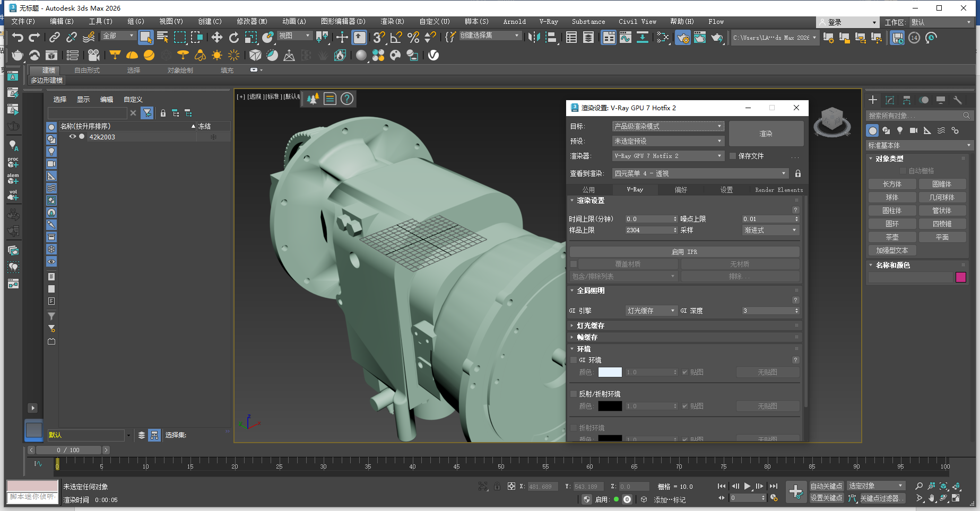Toggle the 覆盖材质 checkbox
Viewport: 980px width, 511px height.
[574, 264]
